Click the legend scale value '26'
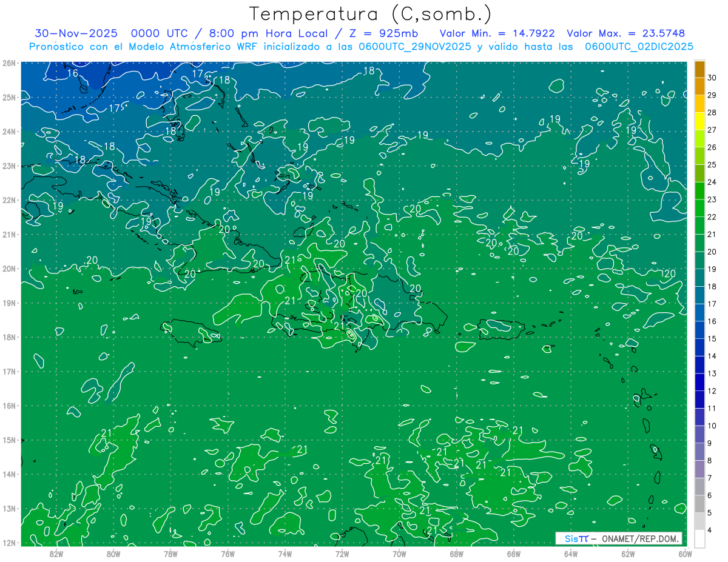This screenshot has width=728, height=562. [x=712, y=147]
